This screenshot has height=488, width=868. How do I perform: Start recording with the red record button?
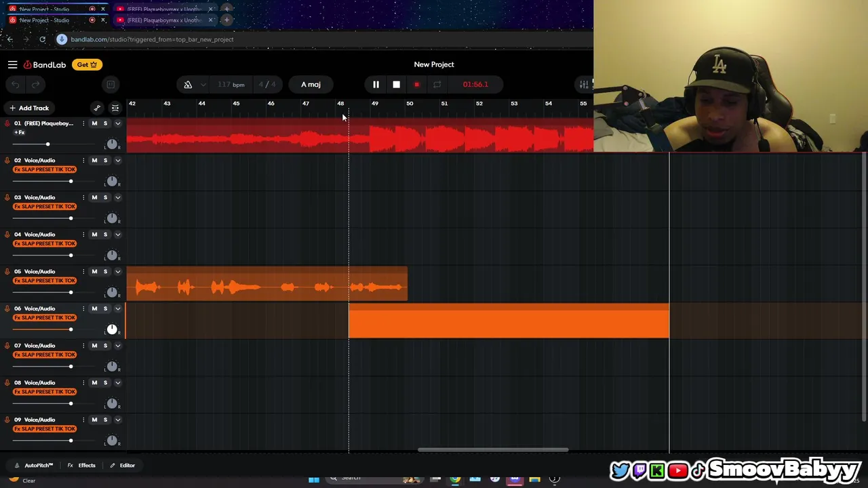[416, 85]
